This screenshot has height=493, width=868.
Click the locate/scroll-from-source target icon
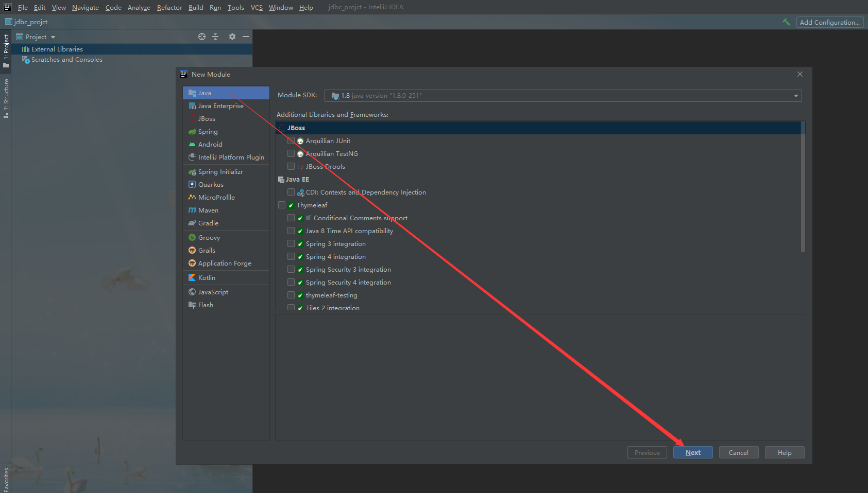tap(202, 37)
